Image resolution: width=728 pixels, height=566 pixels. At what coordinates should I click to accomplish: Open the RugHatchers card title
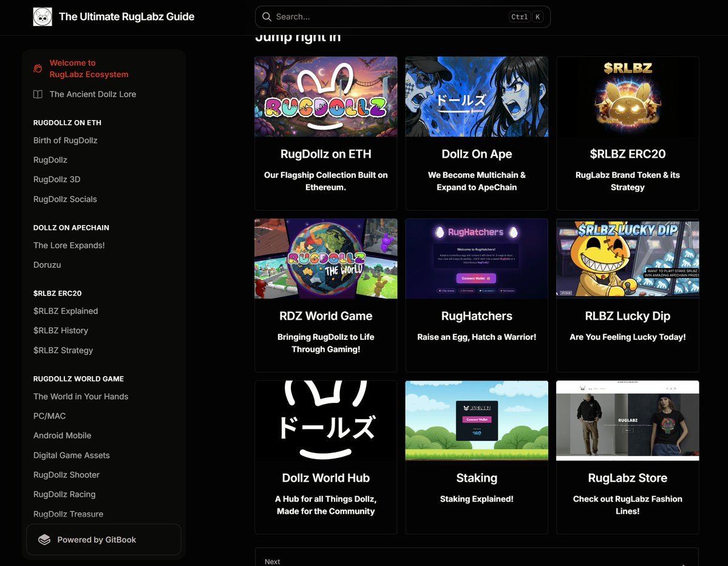click(477, 316)
